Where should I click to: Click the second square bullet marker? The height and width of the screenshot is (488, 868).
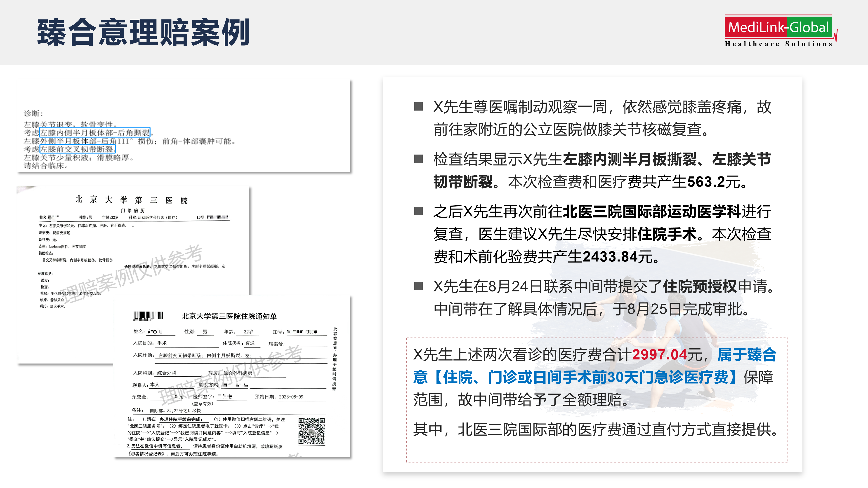(x=418, y=159)
